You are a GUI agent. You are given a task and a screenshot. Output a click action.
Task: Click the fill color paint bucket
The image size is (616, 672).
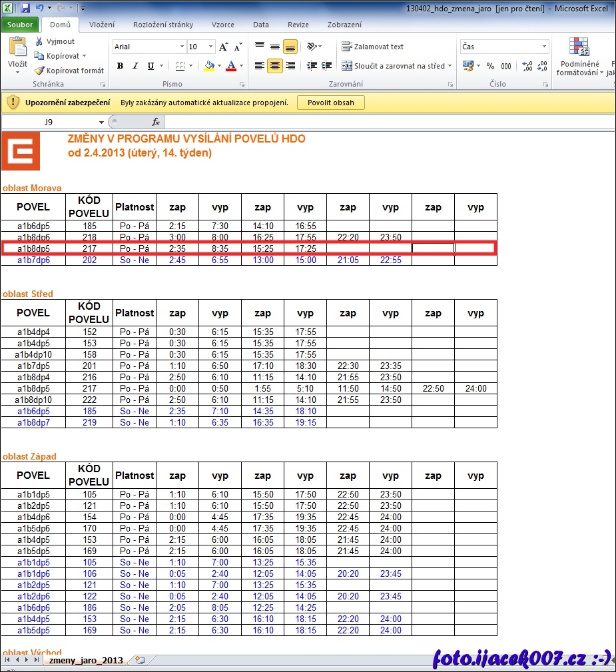pyautogui.click(x=209, y=66)
